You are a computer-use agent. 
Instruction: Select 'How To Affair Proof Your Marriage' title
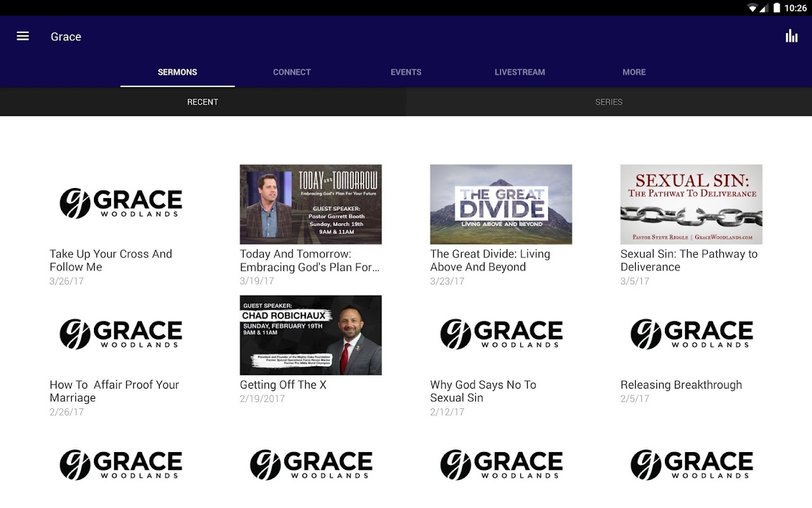114,391
